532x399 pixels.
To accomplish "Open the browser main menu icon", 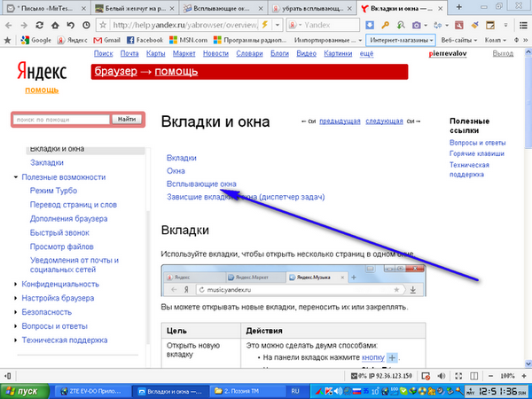I will tap(523, 25).
